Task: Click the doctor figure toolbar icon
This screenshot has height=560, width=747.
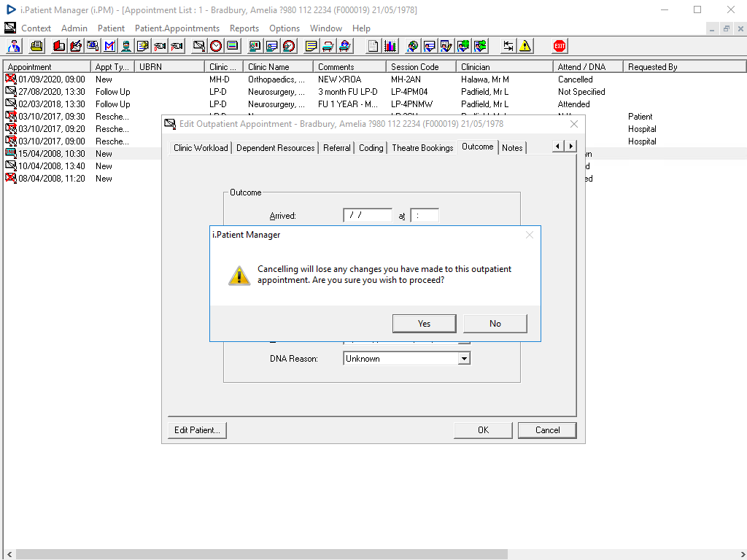Action: (x=15, y=46)
